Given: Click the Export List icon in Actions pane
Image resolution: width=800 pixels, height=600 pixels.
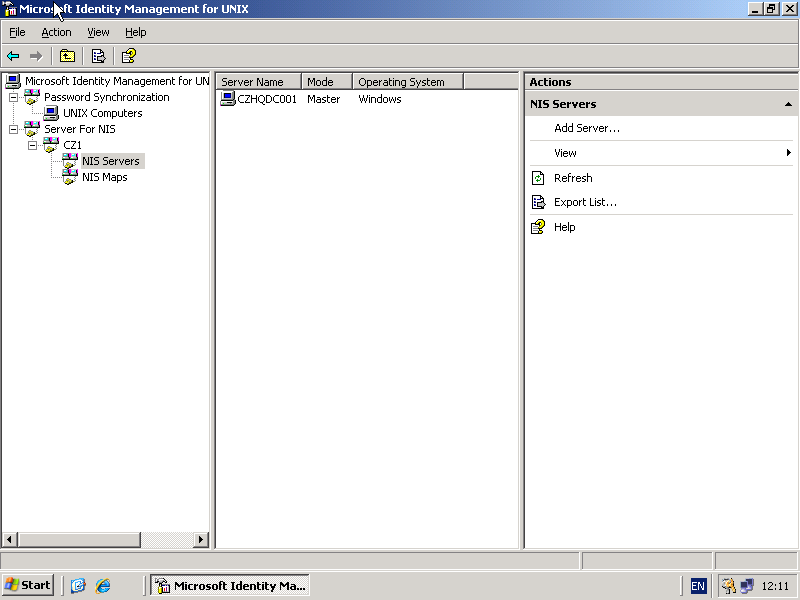Looking at the screenshot, I should (x=538, y=202).
